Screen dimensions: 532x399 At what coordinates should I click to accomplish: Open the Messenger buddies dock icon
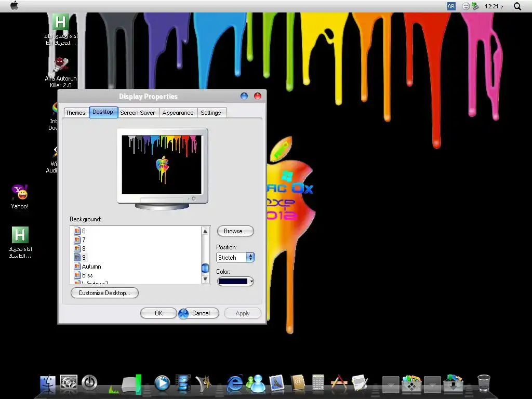(x=256, y=383)
